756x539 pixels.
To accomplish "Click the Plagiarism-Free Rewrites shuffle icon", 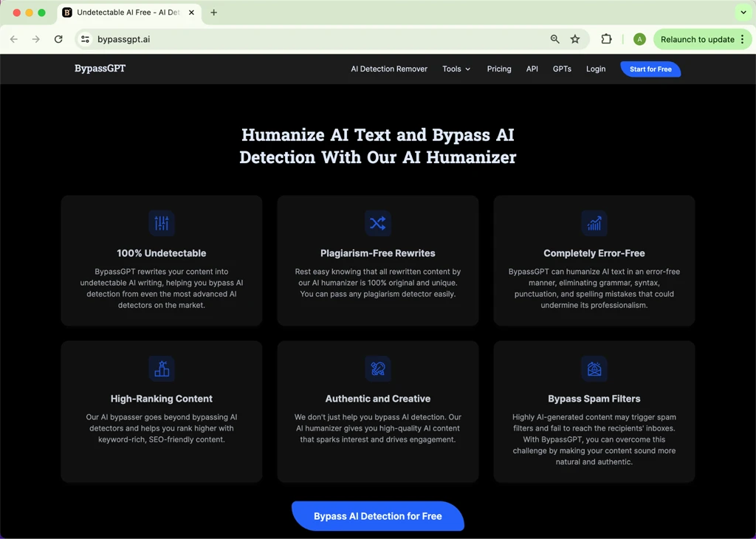I will pos(377,223).
